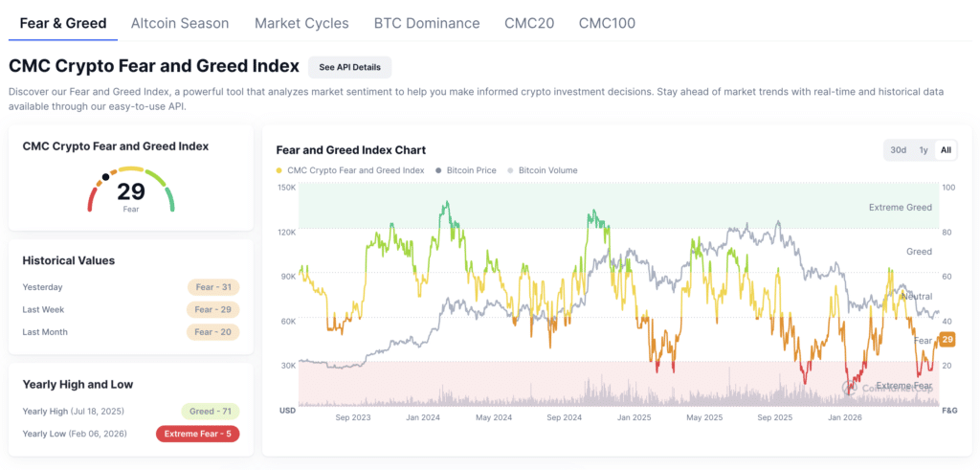980x470 pixels.
Task: Click the '90K' price axis label
Action: pyautogui.click(x=288, y=277)
